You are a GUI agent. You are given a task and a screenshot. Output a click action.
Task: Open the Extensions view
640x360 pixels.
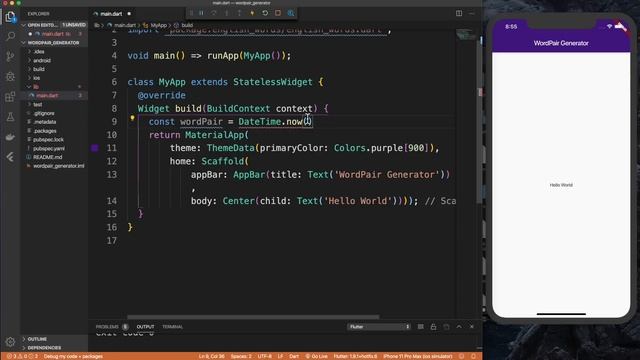coord(10,97)
